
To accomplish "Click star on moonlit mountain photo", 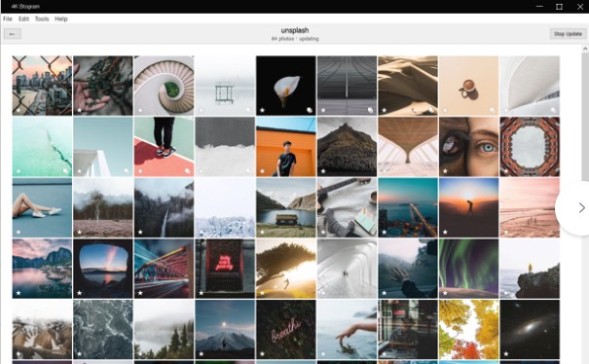I will [201, 354].
